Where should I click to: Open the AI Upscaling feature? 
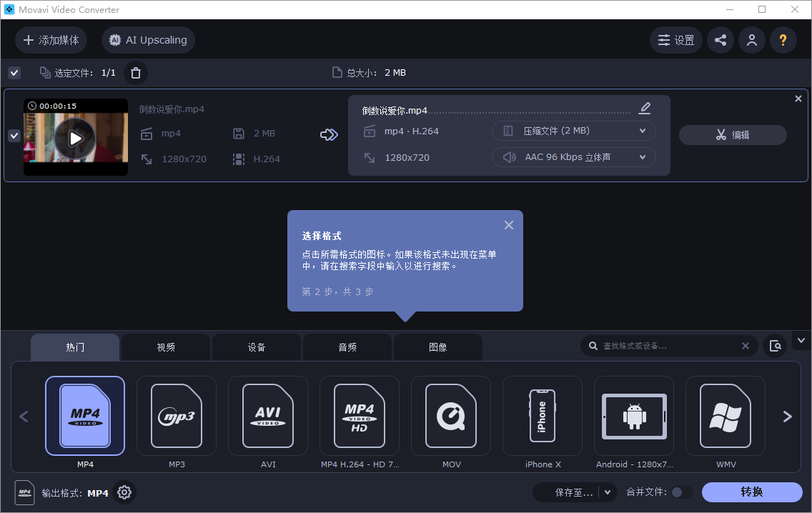pos(148,40)
